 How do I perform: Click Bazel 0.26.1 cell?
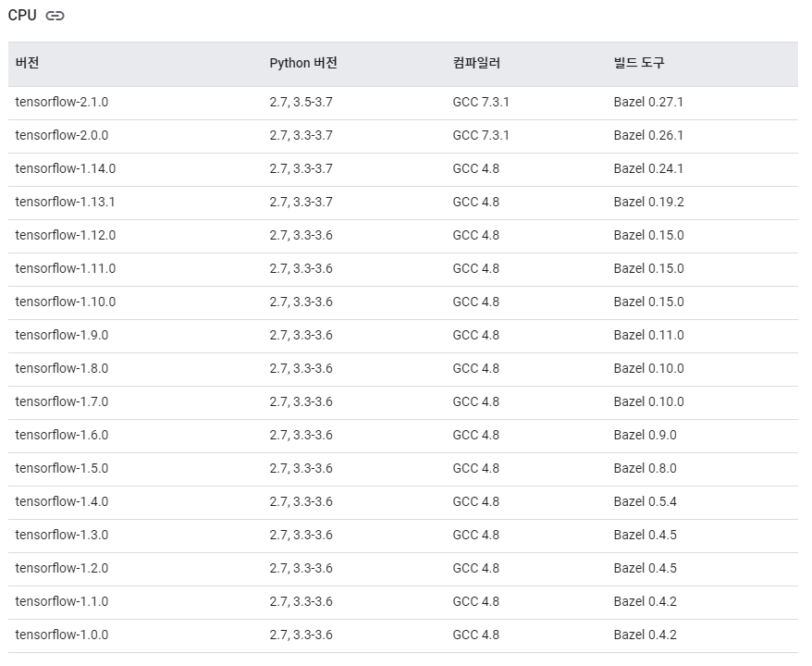tap(648, 135)
